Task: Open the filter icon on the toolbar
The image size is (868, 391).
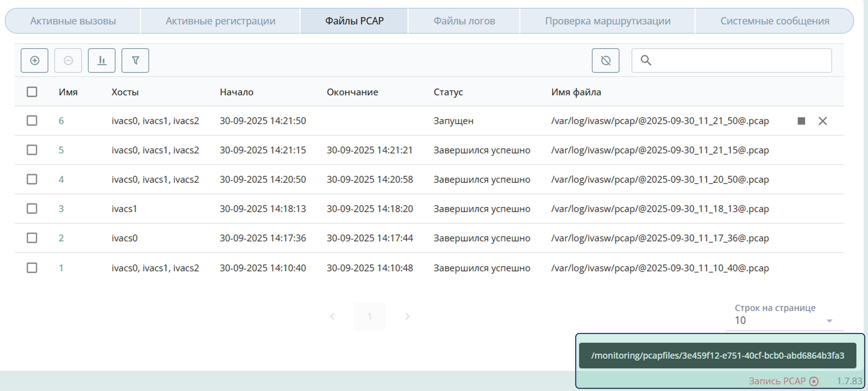Action: coord(135,61)
